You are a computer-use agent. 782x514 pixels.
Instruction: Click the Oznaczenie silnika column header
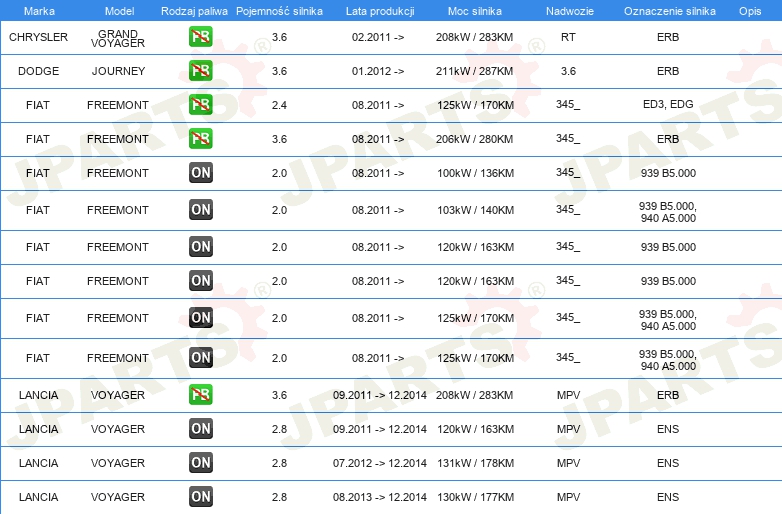click(669, 11)
